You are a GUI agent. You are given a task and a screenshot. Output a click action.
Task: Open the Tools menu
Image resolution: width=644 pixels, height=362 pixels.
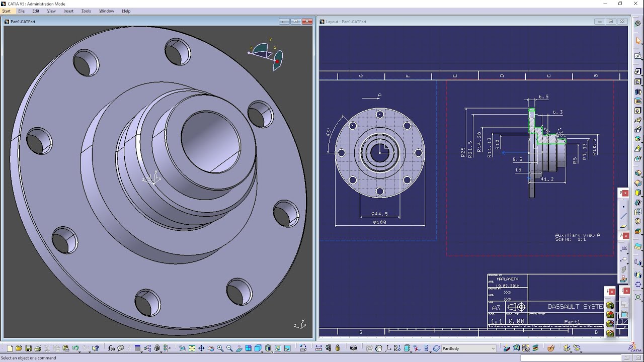[x=86, y=11]
